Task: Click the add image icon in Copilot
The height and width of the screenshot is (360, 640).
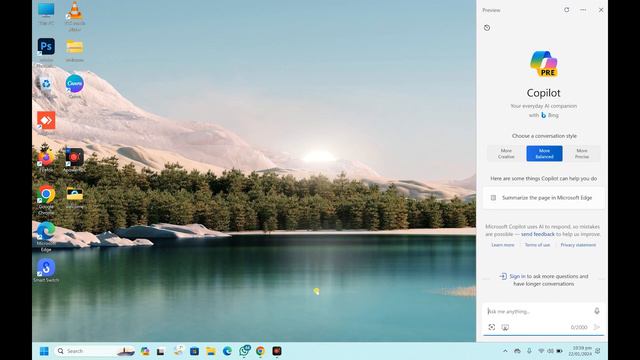Action: pyautogui.click(x=505, y=327)
